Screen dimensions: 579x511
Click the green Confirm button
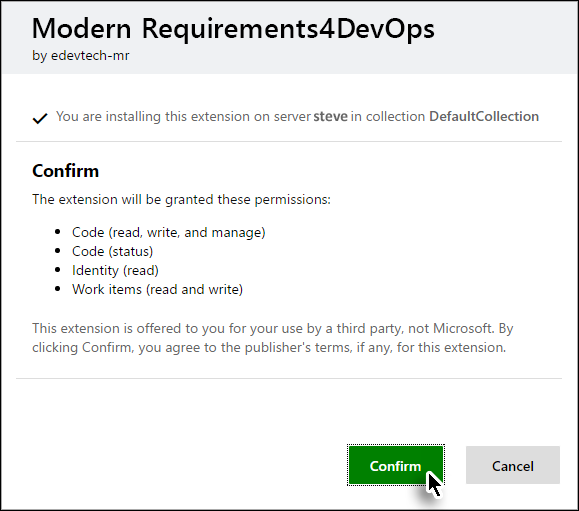point(395,465)
